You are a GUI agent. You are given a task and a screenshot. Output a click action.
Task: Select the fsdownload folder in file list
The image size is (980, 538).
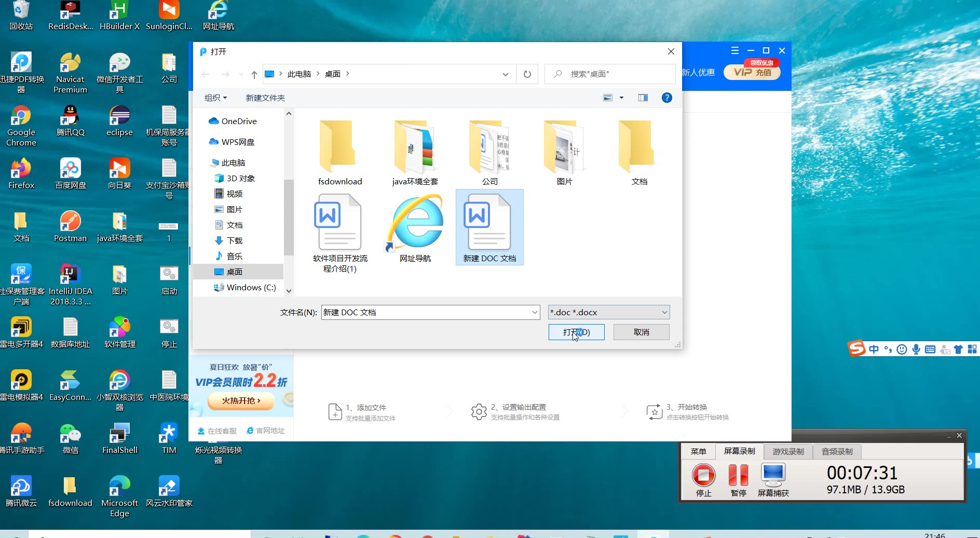click(340, 153)
